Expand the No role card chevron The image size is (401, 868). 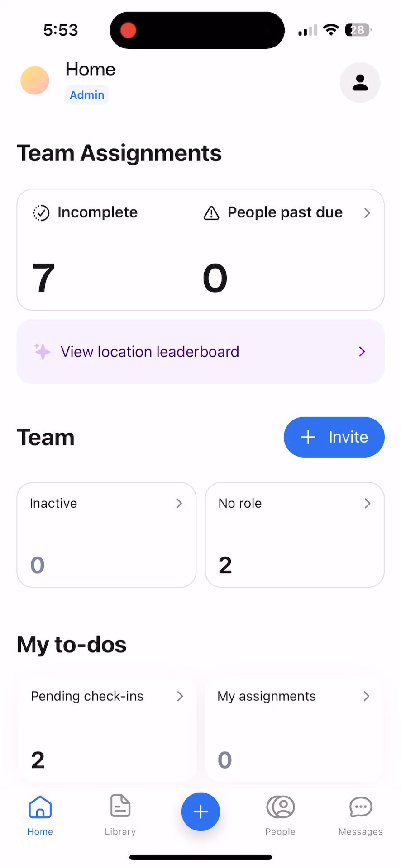368,504
